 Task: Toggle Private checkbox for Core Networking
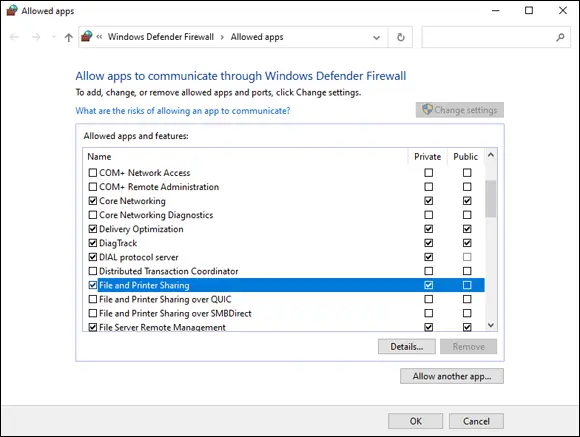point(429,201)
